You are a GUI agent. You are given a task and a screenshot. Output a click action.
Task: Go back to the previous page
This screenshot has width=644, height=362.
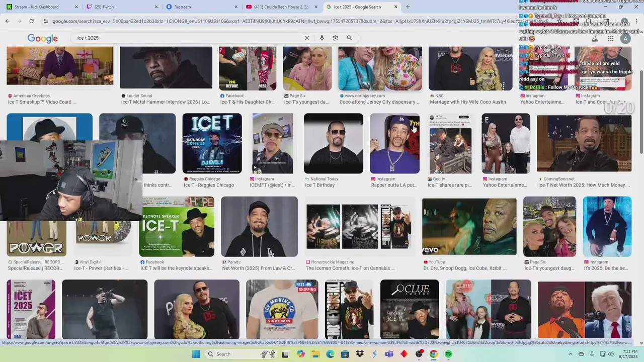point(7,21)
